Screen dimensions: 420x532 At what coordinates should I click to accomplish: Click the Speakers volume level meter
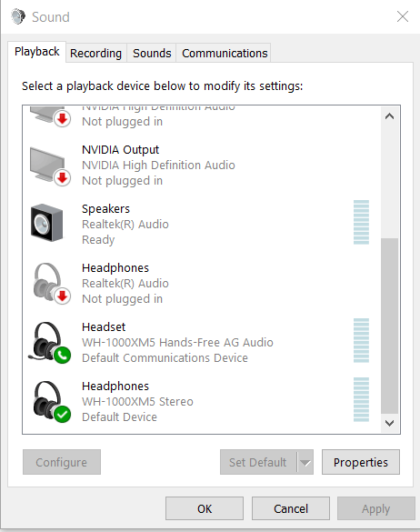pos(361,222)
